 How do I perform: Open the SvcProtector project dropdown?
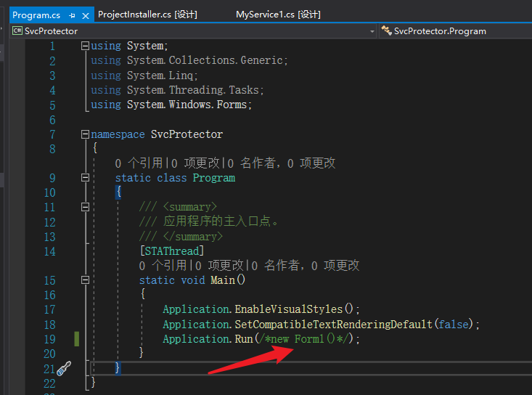372,31
